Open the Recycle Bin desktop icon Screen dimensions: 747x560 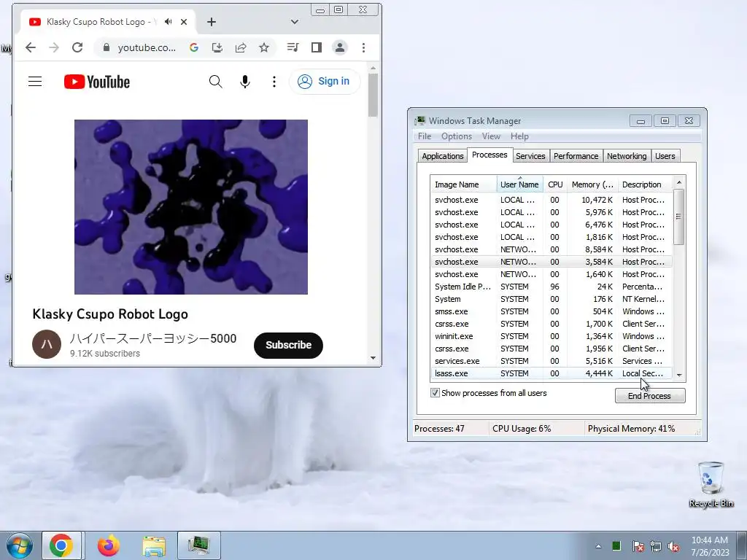pyautogui.click(x=711, y=484)
